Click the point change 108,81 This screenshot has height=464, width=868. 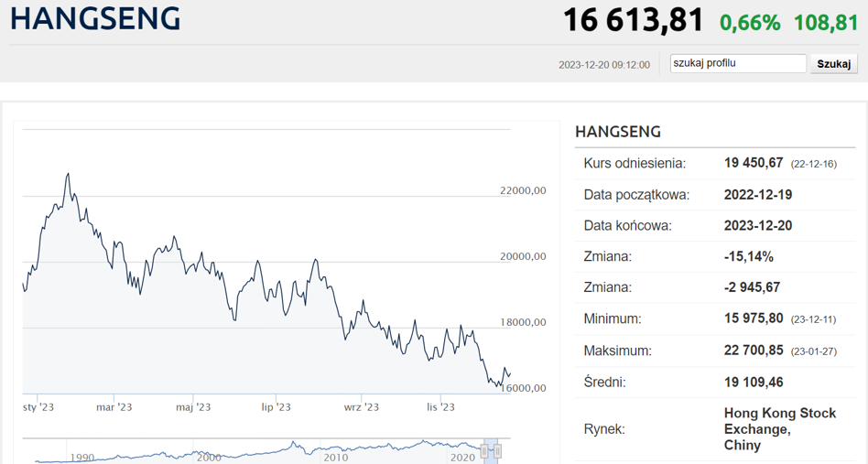point(826,23)
